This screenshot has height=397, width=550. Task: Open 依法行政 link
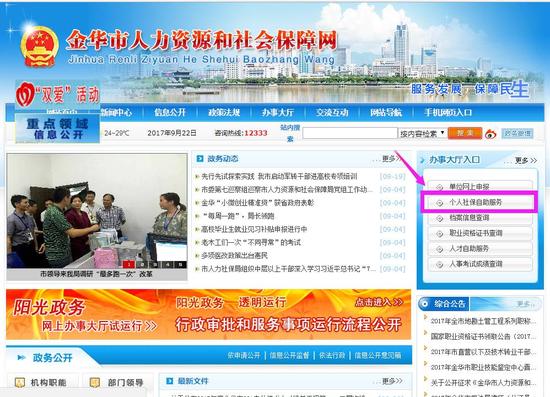332,355
